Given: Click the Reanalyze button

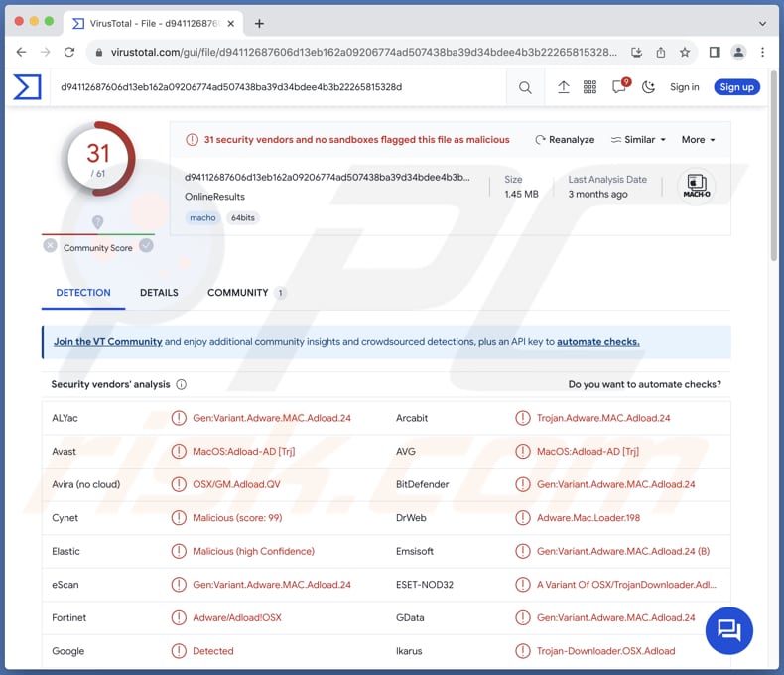Looking at the screenshot, I should click(565, 140).
